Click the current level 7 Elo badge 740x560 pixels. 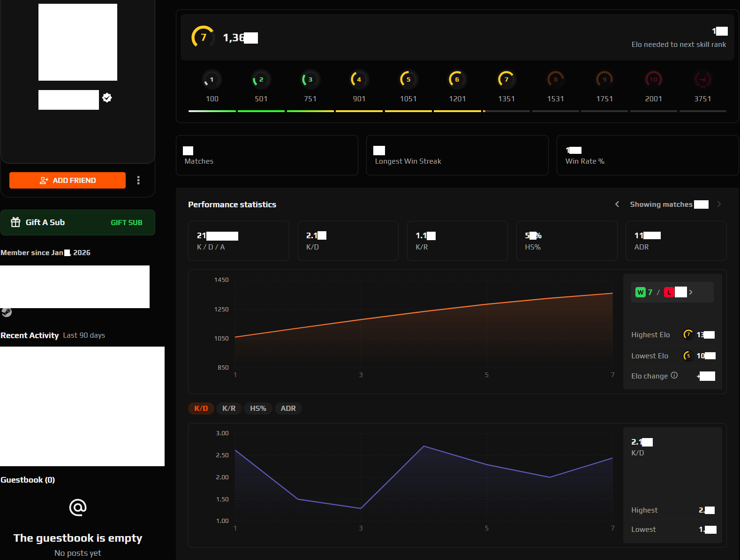tap(203, 37)
